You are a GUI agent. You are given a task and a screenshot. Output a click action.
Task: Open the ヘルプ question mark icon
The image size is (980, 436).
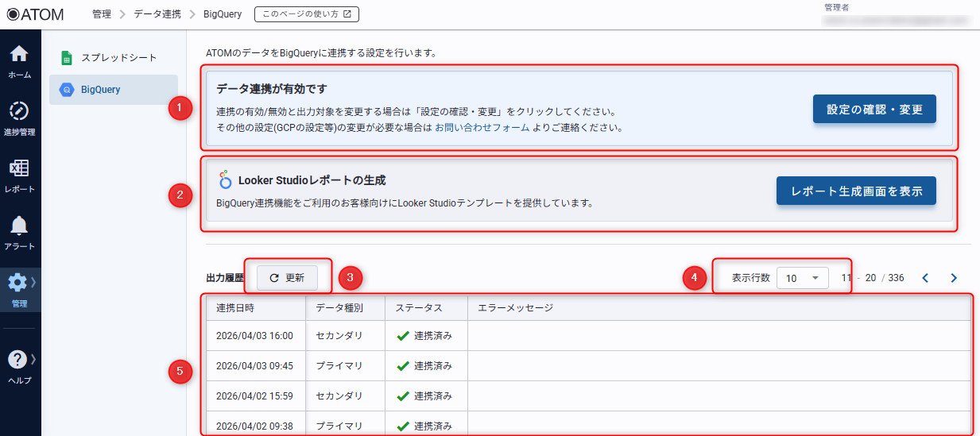(x=19, y=366)
